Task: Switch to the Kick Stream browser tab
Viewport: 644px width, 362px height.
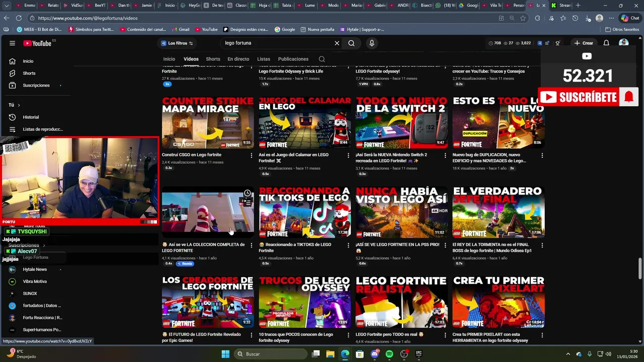Action: coord(560,6)
